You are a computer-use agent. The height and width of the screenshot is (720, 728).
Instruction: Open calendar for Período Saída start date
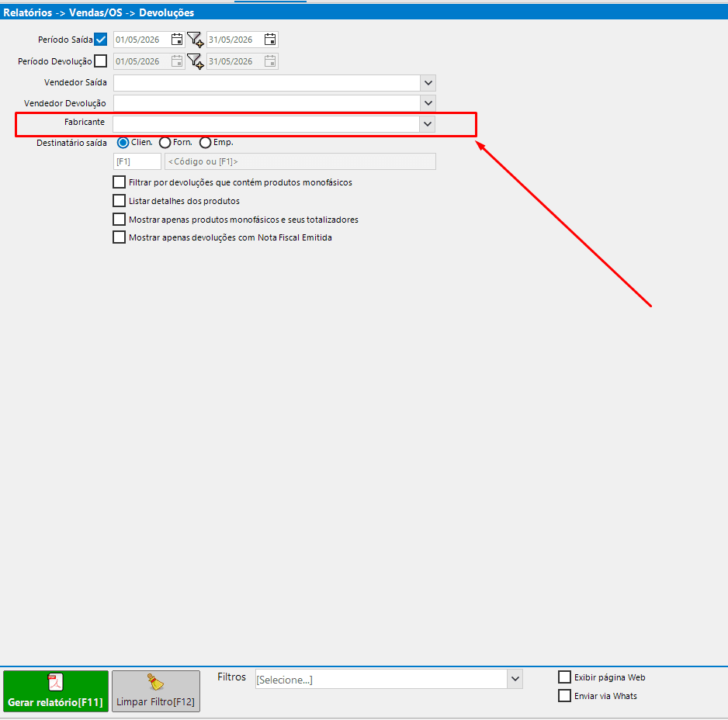(x=176, y=40)
